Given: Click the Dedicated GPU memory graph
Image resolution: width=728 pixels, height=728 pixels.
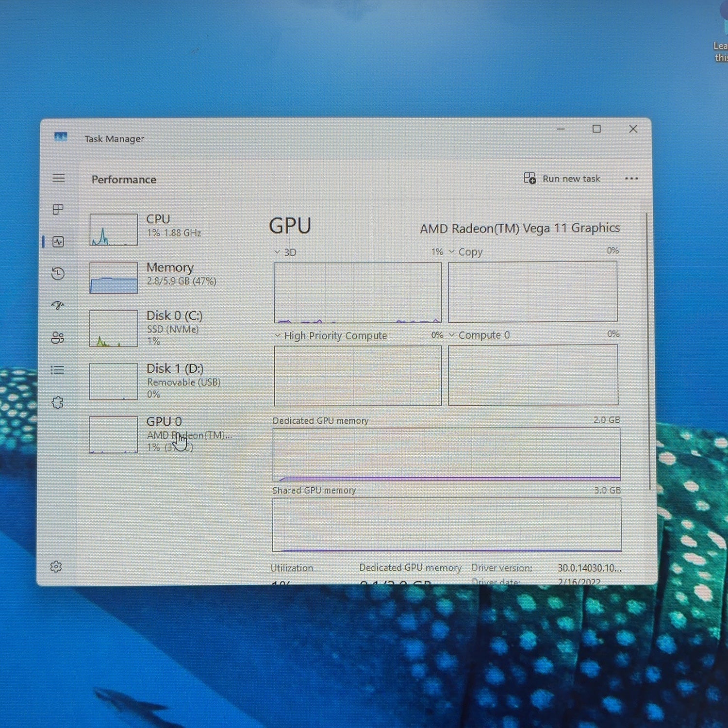Looking at the screenshot, I should point(447,454).
